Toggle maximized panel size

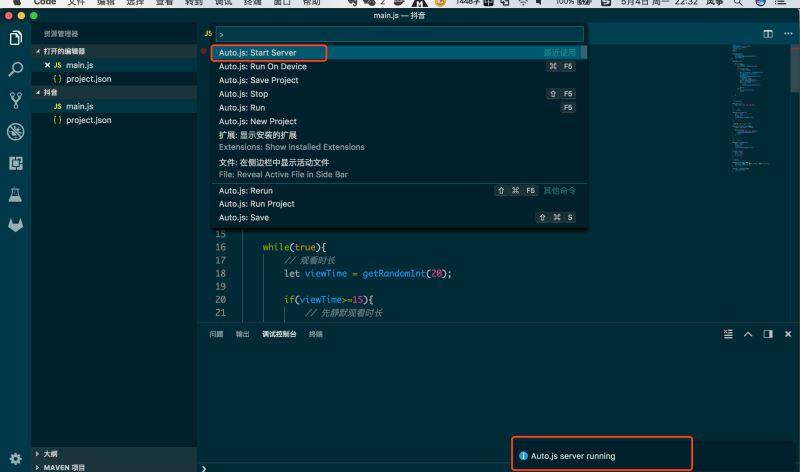(748, 334)
